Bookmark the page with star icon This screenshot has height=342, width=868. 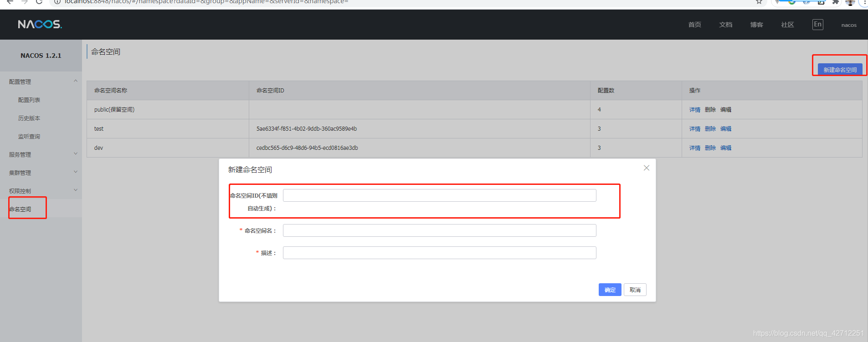pos(759,2)
